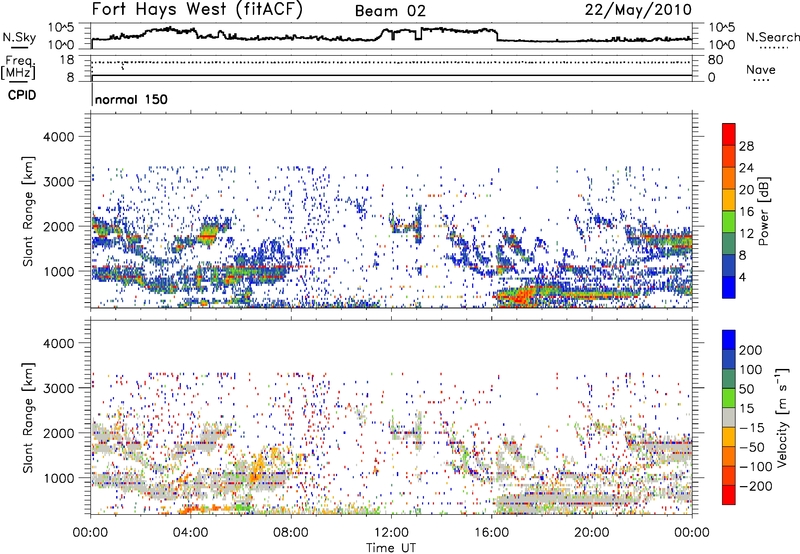Click the positive '100' label on velocity color bar
The width and height of the screenshot is (800, 554).
point(751,370)
